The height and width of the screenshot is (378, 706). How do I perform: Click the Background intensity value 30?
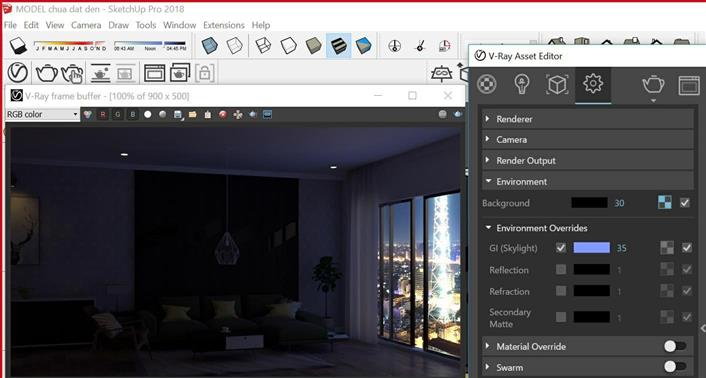coord(619,203)
